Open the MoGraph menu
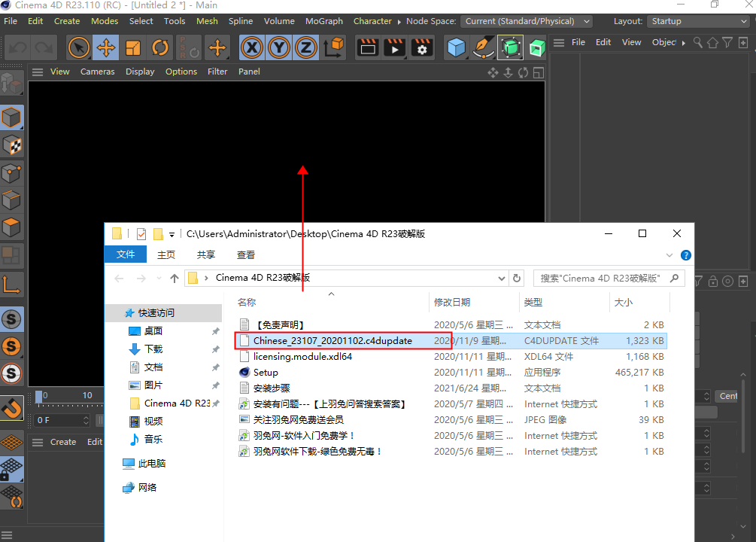This screenshot has width=756, height=542. (324, 21)
